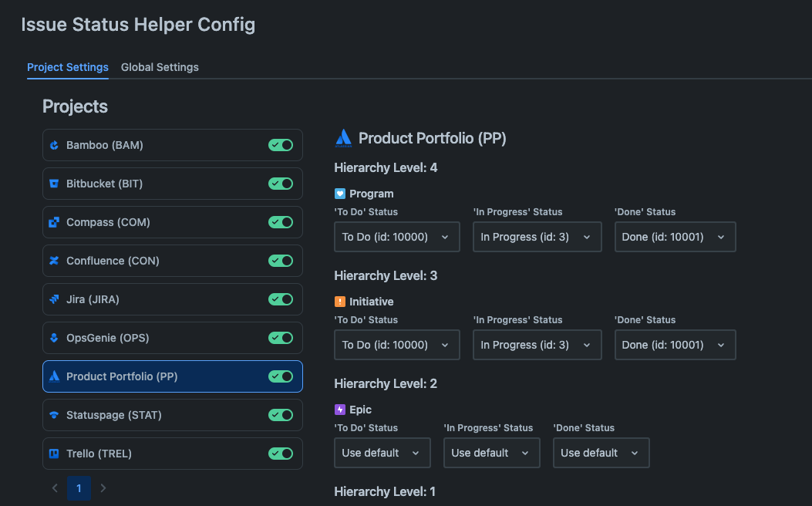812x506 pixels.
Task: Expand Epic 'Done' status Use default dropdown
Action: point(601,453)
